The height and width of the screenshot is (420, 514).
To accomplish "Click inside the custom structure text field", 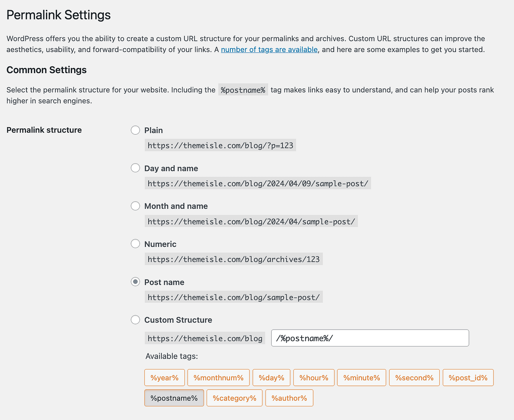I will (370, 338).
